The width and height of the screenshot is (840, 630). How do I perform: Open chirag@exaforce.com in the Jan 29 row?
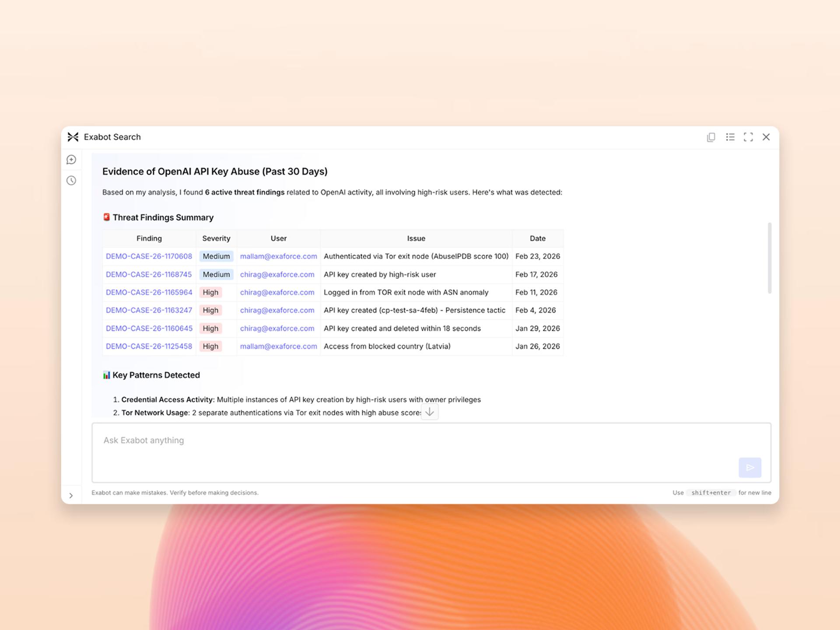click(277, 328)
